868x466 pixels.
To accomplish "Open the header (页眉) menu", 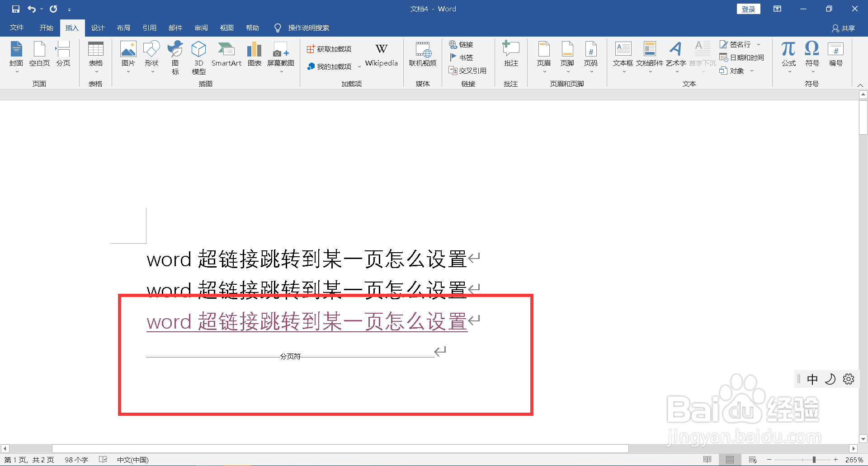I will point(544,57).
